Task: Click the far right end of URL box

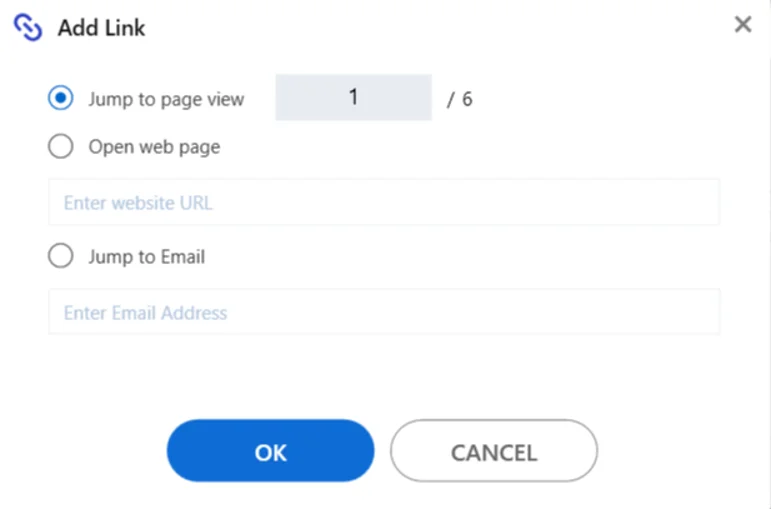Action: click(708, 202)
